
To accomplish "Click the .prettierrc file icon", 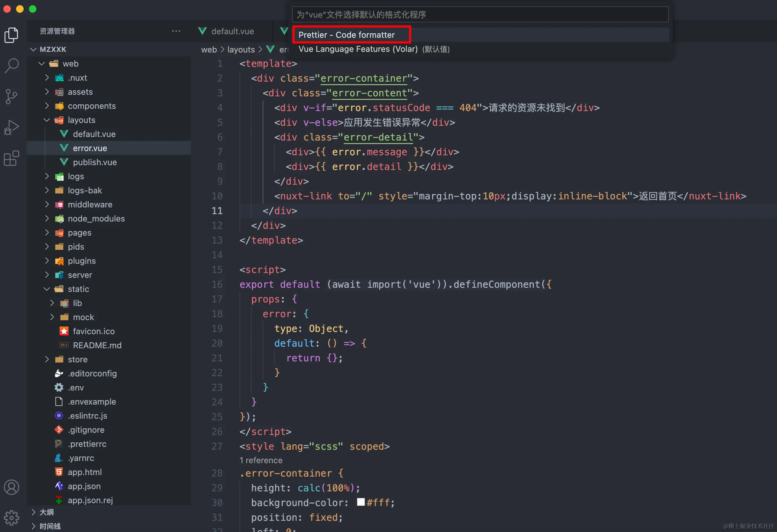I will tap(59, 444).
